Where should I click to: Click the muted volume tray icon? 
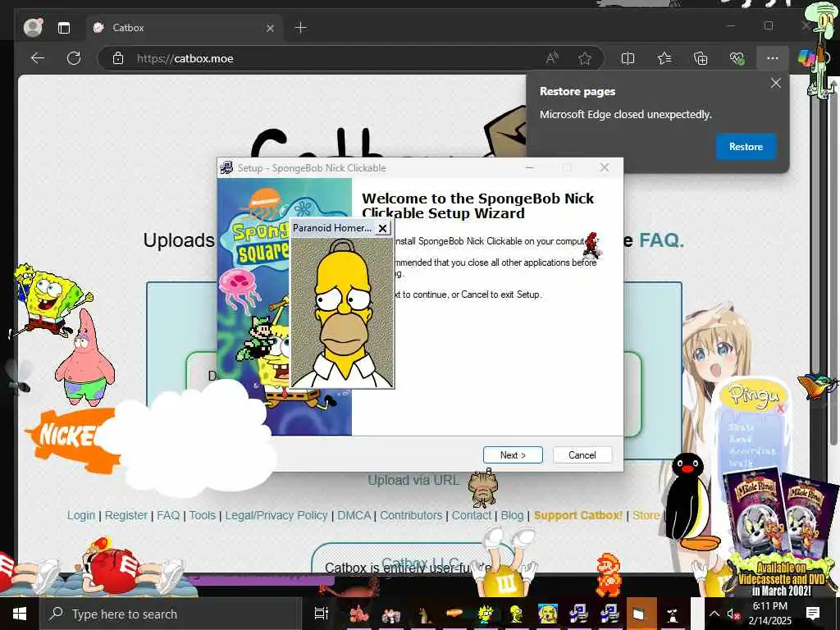733,614
